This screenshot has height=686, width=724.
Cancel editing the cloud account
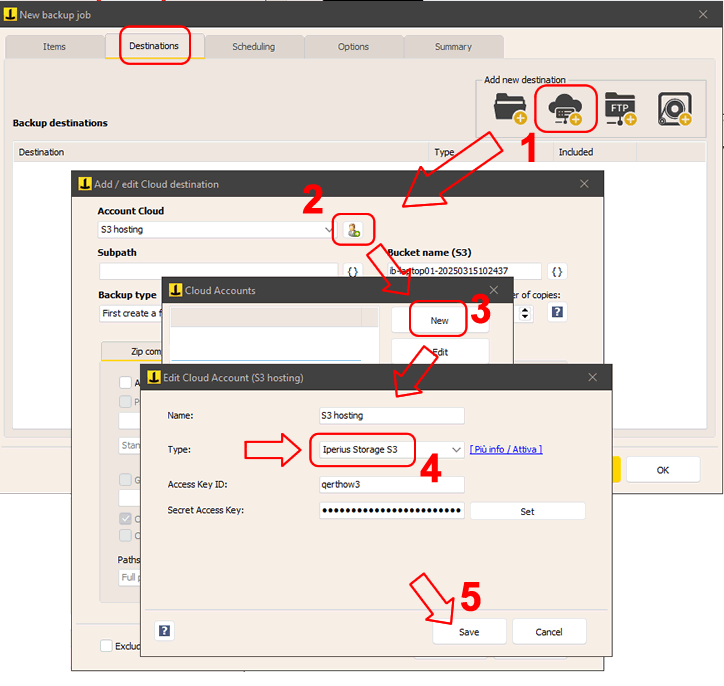549,632
